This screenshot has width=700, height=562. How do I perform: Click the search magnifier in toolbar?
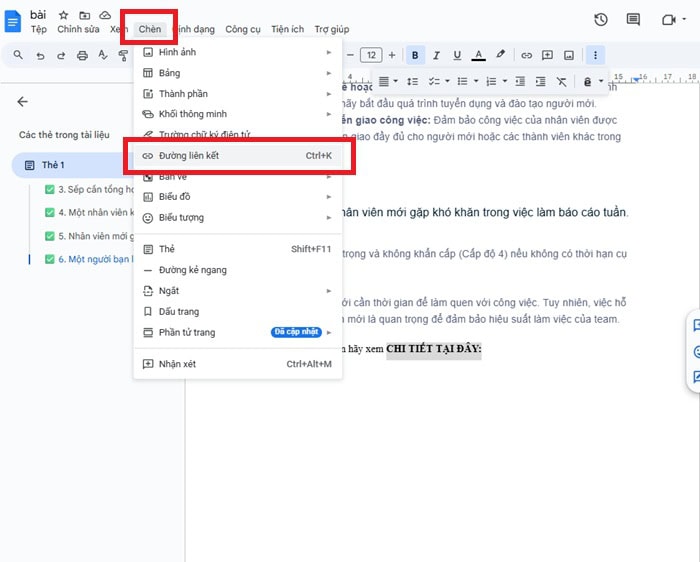18,55
